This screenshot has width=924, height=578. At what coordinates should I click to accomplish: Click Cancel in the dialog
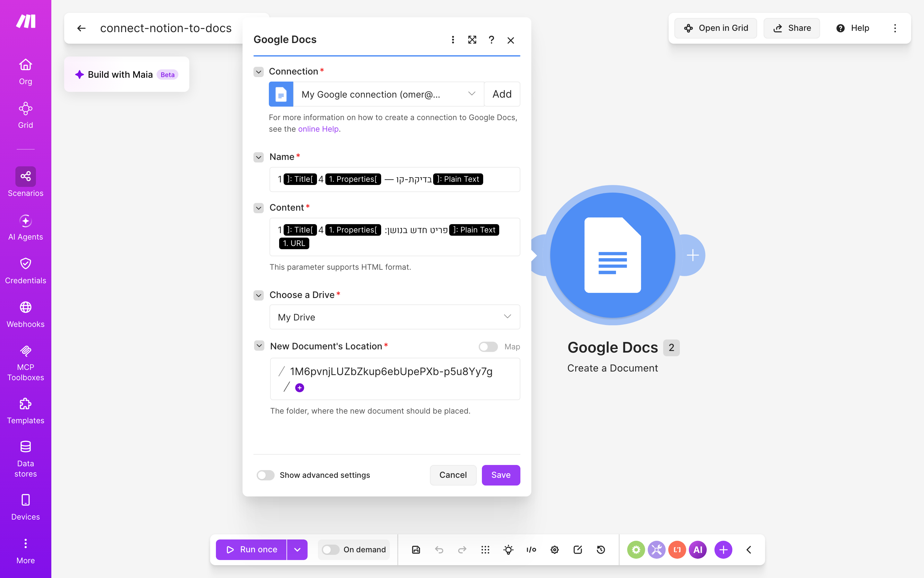pos(453,475)
